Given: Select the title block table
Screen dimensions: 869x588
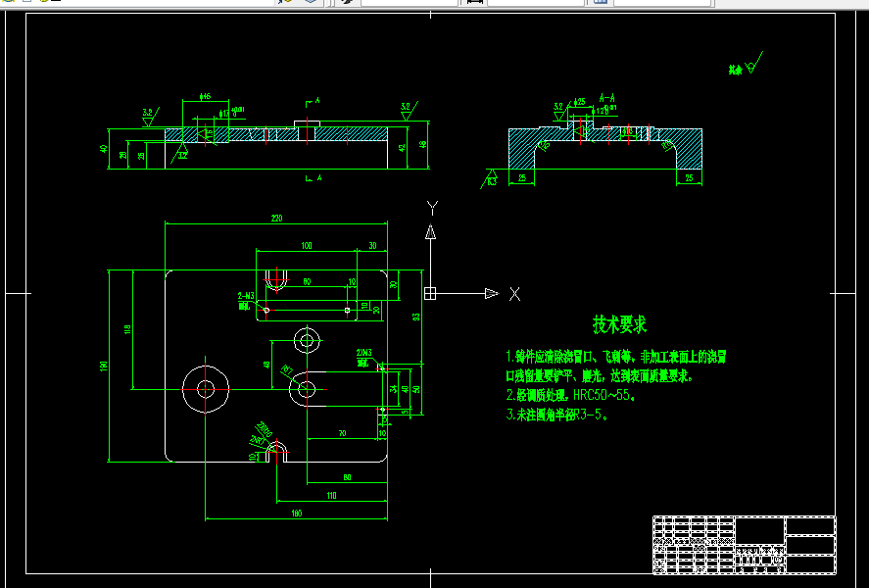Looking at the screenshot, I should click(745, 545).
